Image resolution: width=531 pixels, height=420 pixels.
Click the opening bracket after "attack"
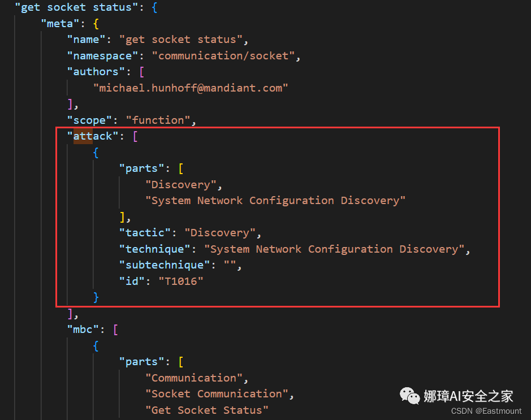(x=135, y=136)
